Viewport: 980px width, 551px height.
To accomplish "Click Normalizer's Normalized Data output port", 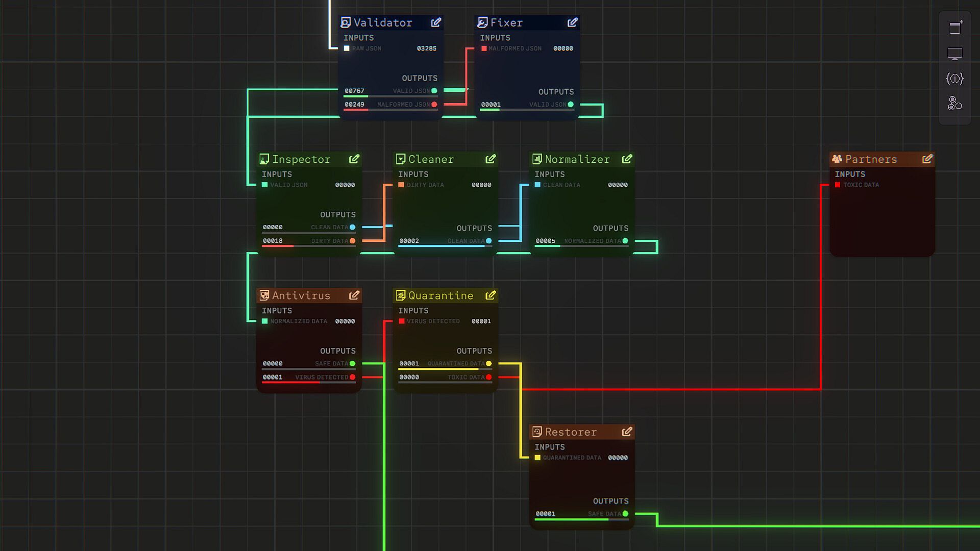I will pyautogui.click(x=625, y=241).
